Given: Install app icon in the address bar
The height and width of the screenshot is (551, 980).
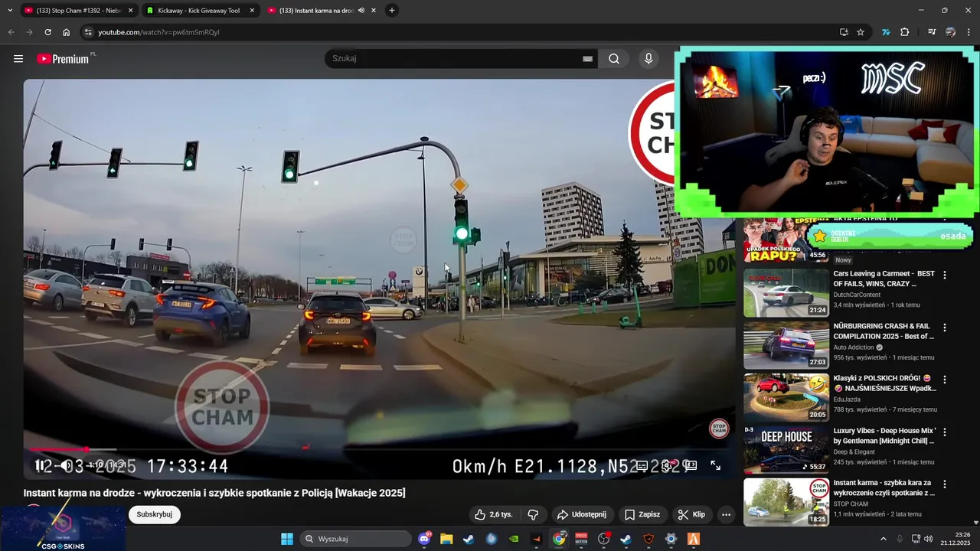Looking at the screenshot, I should click(844, 32).
